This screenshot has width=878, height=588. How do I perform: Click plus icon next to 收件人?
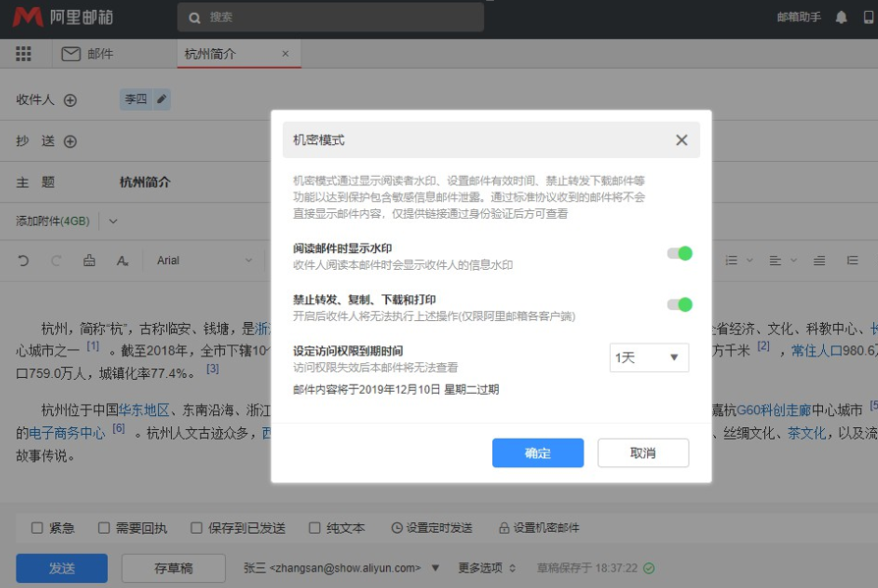point(70,100)
